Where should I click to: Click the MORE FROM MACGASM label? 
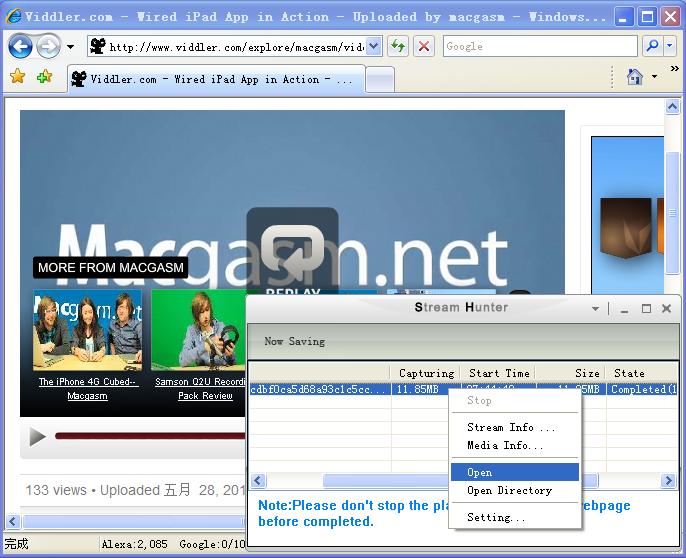pyautogui.click(x=111, y=267)
